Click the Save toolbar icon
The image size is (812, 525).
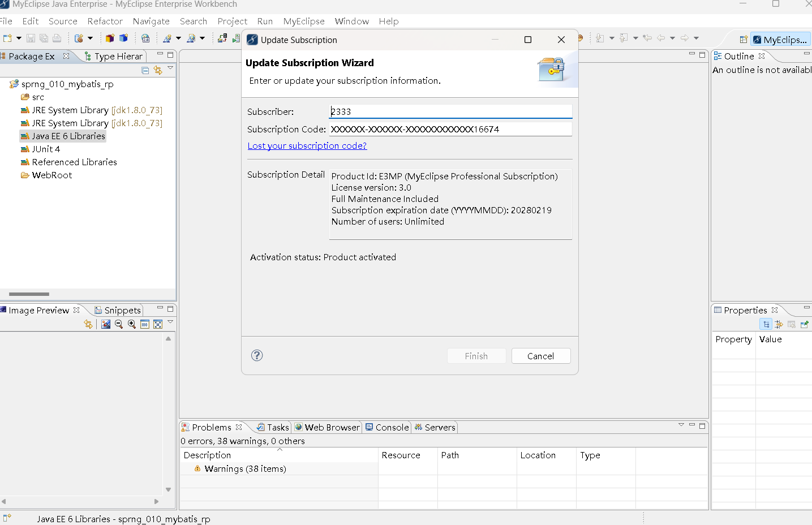coord(31,38)
